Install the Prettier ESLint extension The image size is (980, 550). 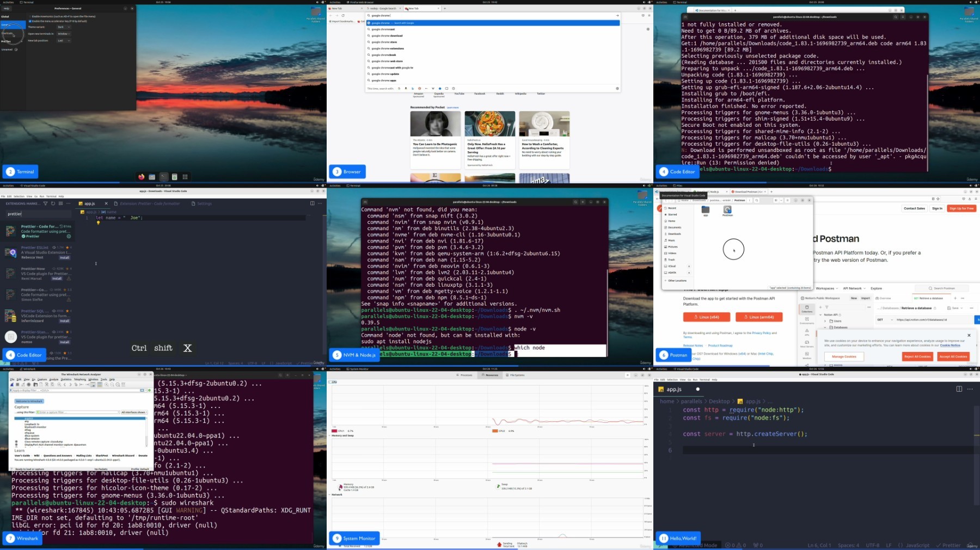(x=64, y=257)
